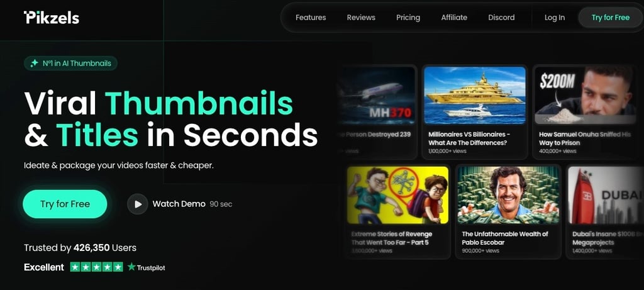Open the Affiliate nav link

pos(454,18)
